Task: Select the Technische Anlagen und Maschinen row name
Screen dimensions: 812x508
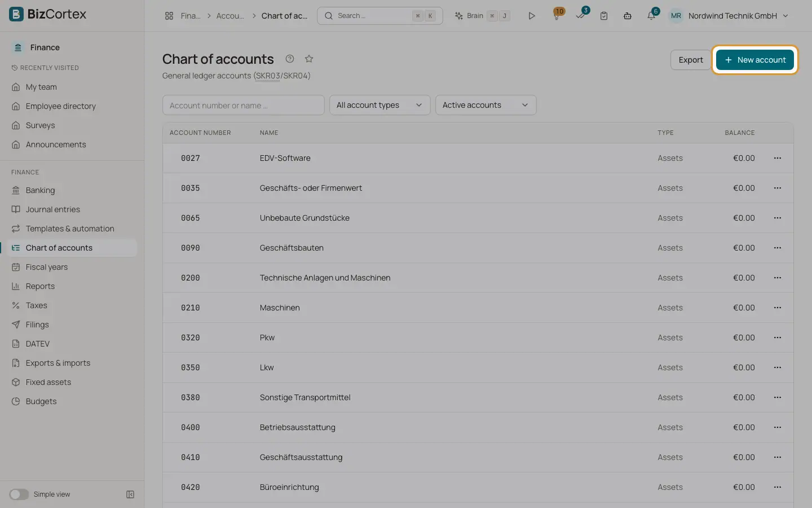Action: [325, 278]
